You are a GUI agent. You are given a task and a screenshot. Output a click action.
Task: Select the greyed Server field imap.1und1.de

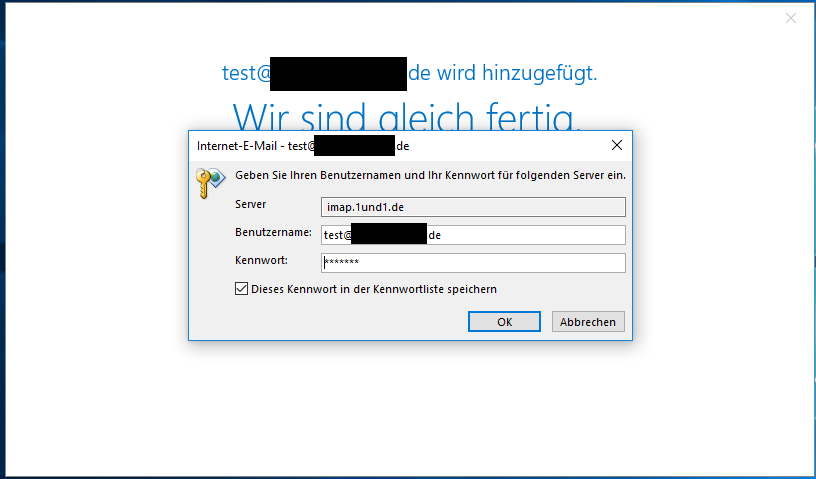(x=473, y=207)
